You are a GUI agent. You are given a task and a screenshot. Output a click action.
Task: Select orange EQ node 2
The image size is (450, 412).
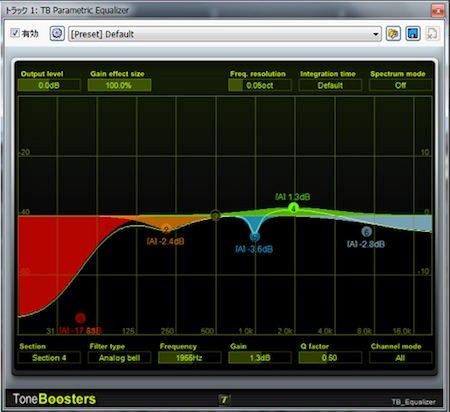(166, 229)
